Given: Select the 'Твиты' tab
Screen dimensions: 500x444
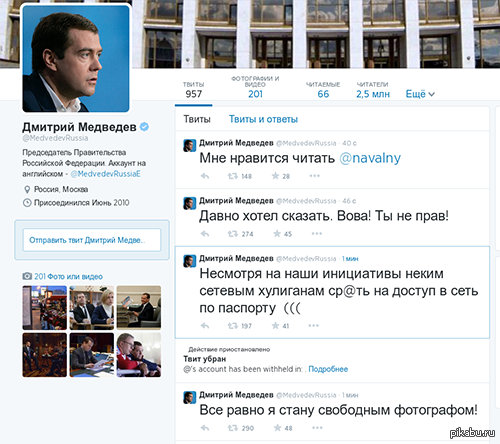Looking at the screenshot, I should (x=197, y=119).
